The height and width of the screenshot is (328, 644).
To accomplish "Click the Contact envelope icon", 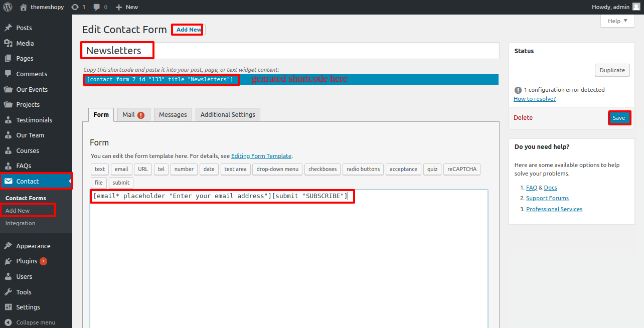I will click(x=8, y=181).
